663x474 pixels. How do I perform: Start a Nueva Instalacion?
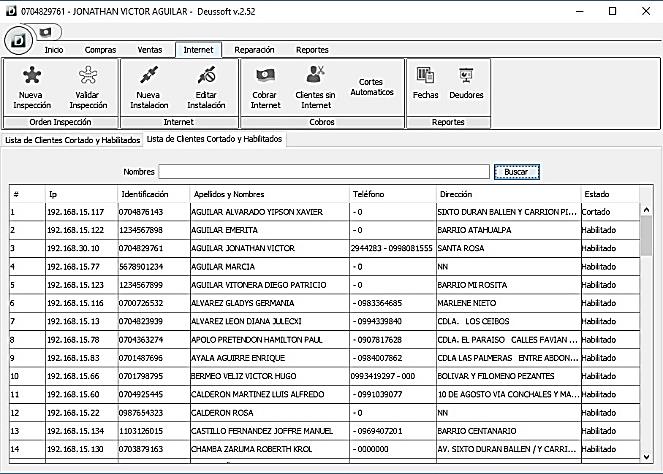(x=149, y=86)
